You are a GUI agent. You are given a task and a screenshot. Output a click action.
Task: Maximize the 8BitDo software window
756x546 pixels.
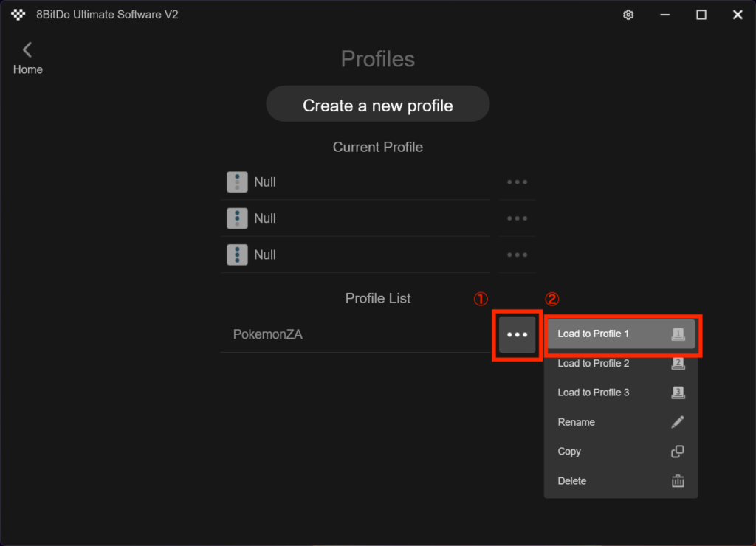[701, 15]
